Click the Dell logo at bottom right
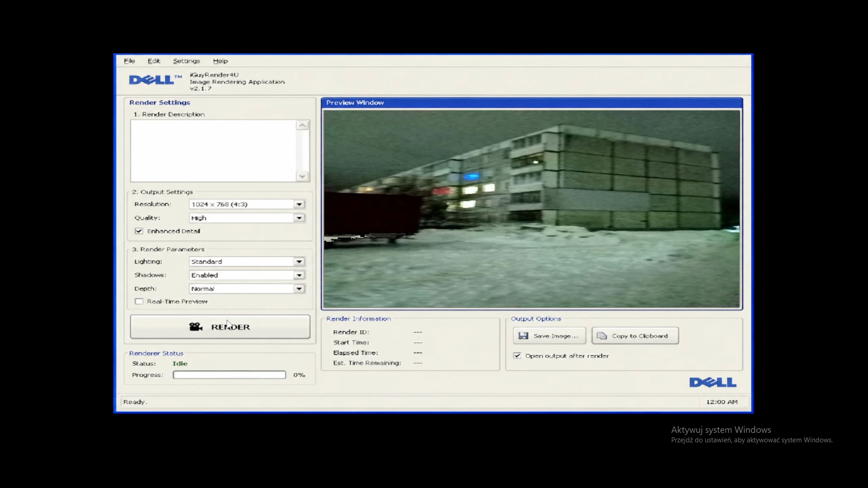Image resolution: width=868 pixels, height=488 pixels. pos(713,383)
